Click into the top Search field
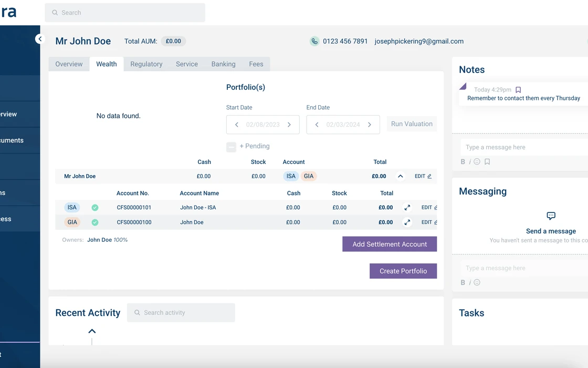 pyautogui.click(x=125, y=13)
